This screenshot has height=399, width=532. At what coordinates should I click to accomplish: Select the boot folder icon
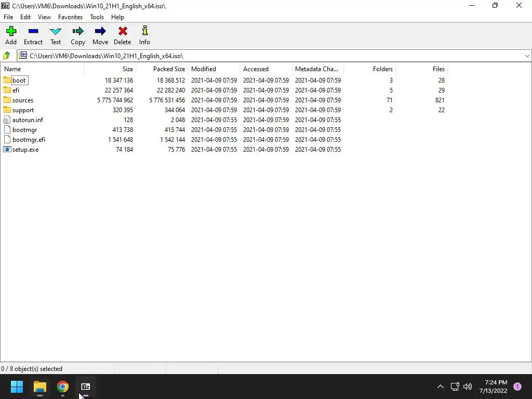pyautogui.click(x=7, y=80)
